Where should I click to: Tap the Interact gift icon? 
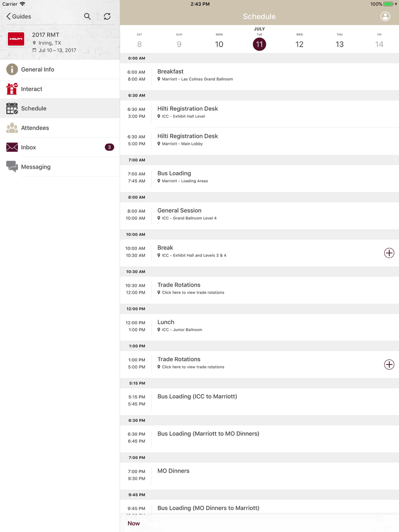[12, 89]
